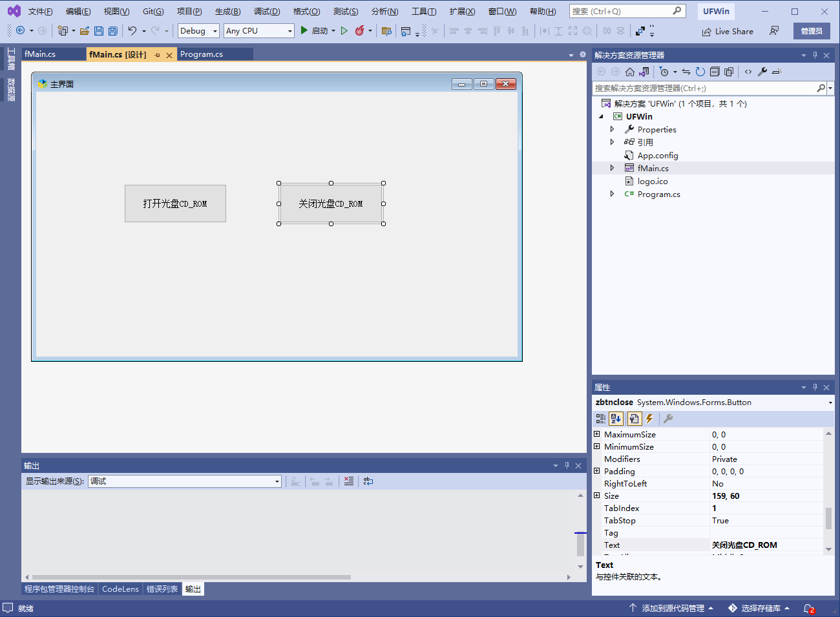
Task: Open the Any CPU platform dropdown
Action: point(289,31)
